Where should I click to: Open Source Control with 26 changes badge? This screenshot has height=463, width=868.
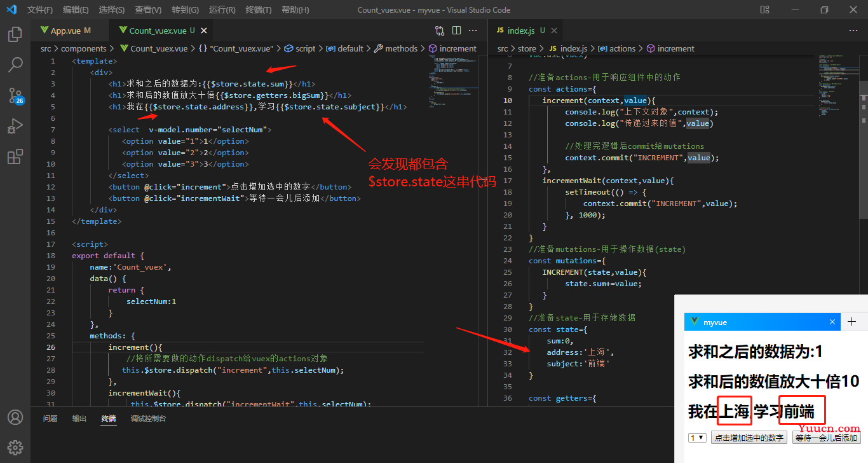click(15, 95)
